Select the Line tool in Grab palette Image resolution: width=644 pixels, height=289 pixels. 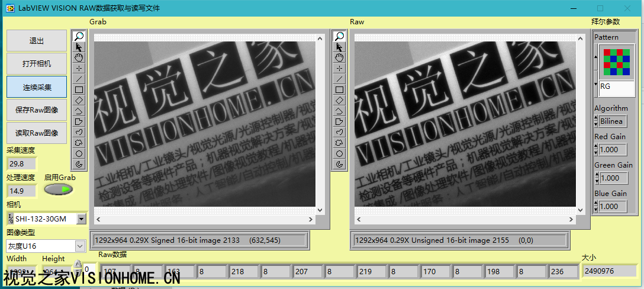pos(79,79)
